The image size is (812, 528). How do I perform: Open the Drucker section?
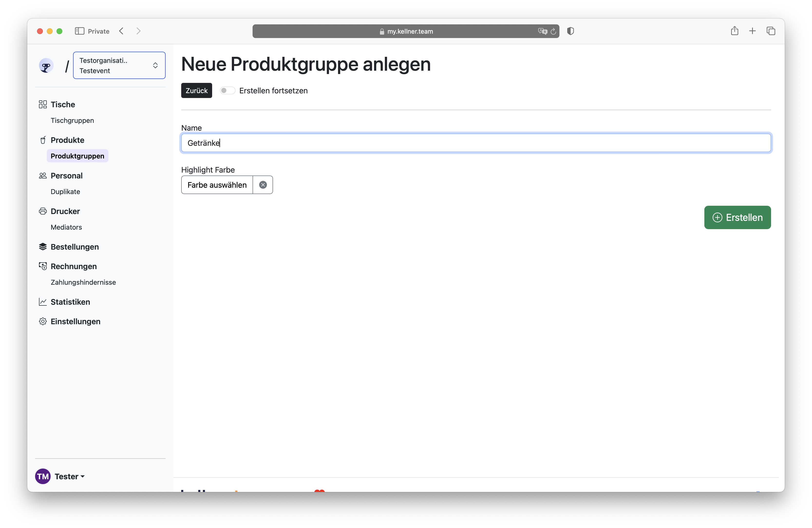coord(65,211)
